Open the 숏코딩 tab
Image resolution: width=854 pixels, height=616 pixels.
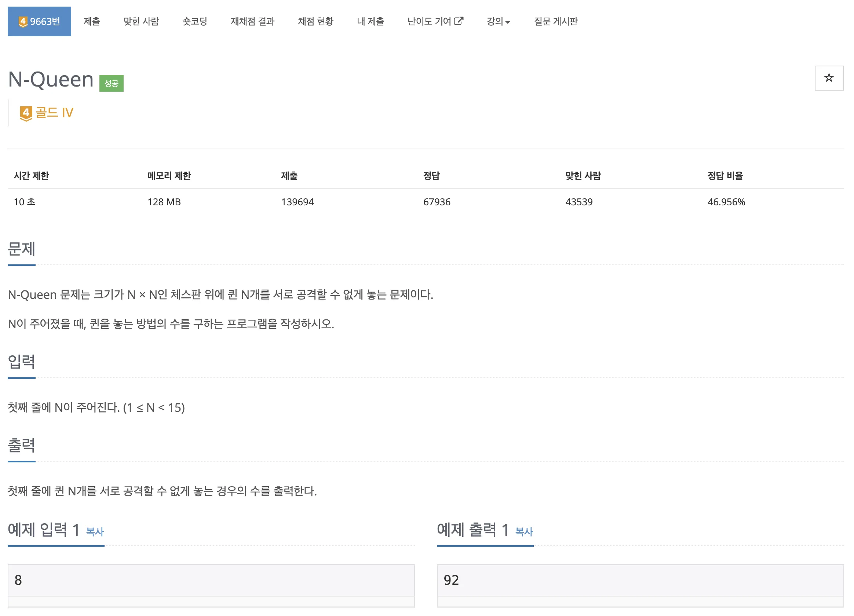click(195, 21)
